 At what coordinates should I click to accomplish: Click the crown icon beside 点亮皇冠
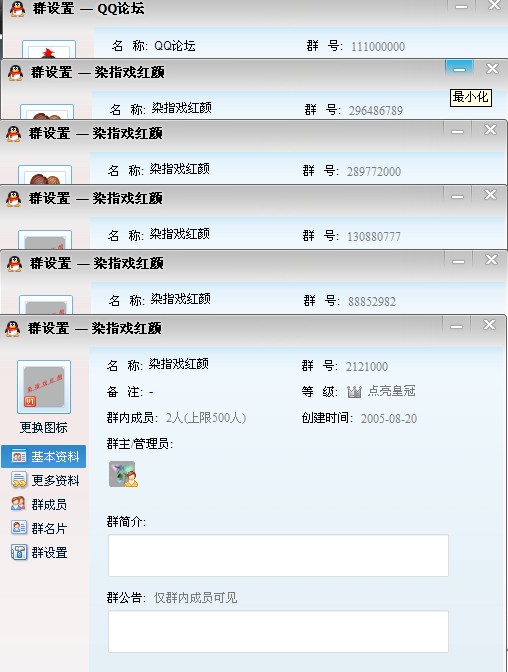[354, 391]
